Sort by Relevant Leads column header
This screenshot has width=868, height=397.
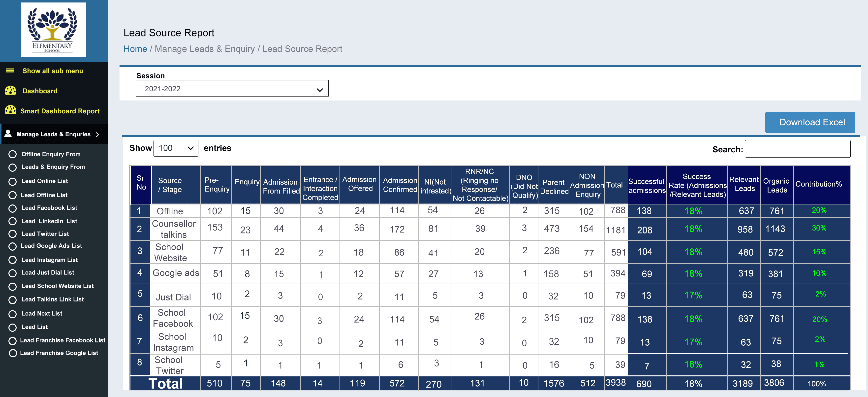(x=744, y=185)
